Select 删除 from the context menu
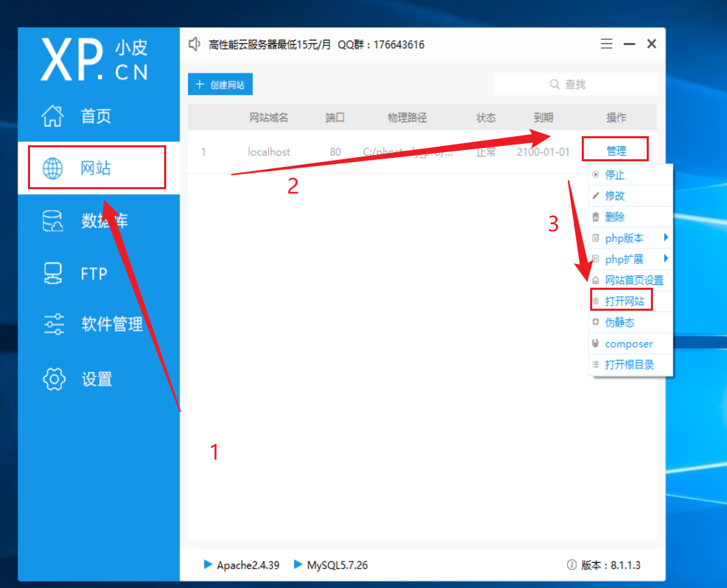Viewport: 727px width, 588px height. (631, 216)
